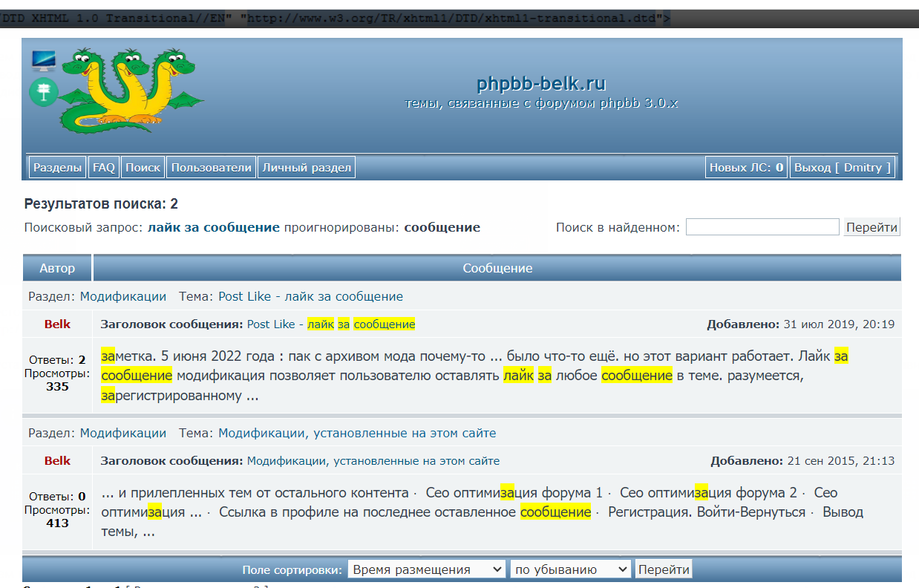
Task: Open the FAQ menu item
Action: [104, 168]
